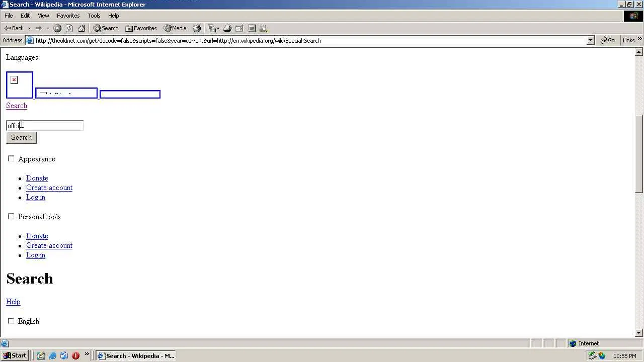The width and height of the screenshot is (644, 362).
Task: Open Donate link under Appearance
Action: tap(37, 178)
